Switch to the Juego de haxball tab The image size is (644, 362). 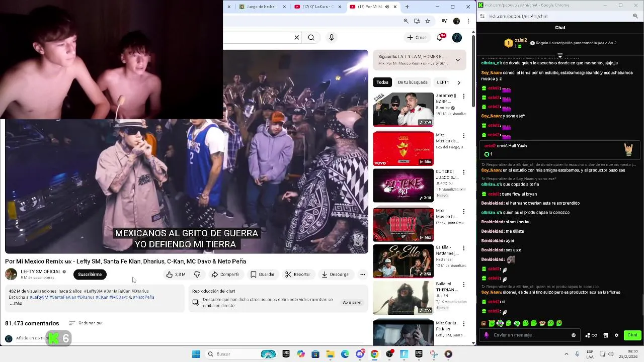point(262,7)
